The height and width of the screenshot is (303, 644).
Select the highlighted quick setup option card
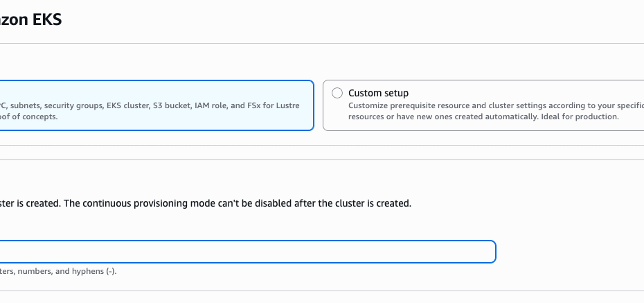157,105
